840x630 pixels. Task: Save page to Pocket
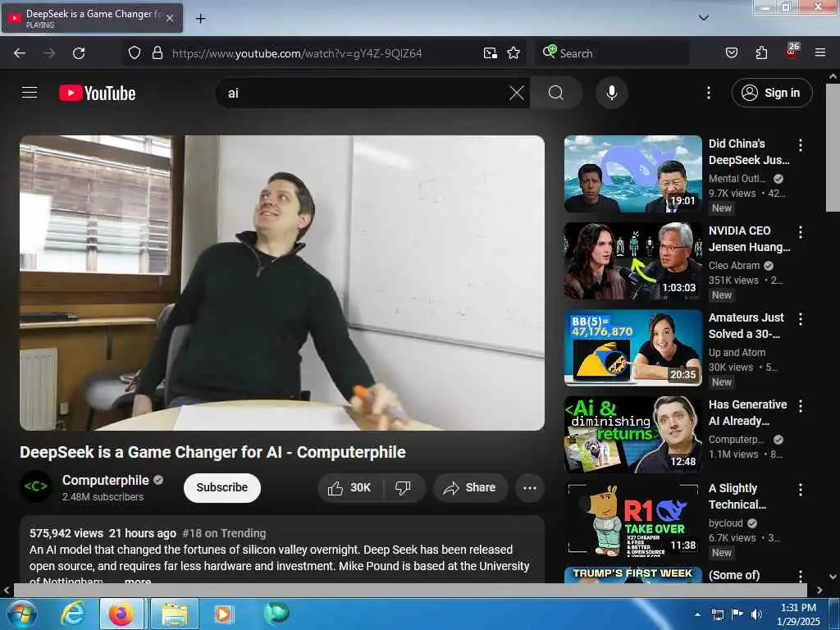coord(731,52)
